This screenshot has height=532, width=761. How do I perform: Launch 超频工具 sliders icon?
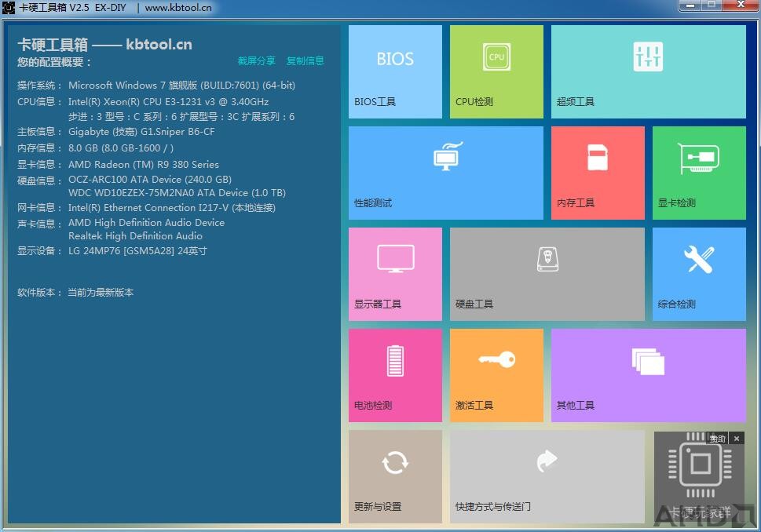(x=648, y=56)
